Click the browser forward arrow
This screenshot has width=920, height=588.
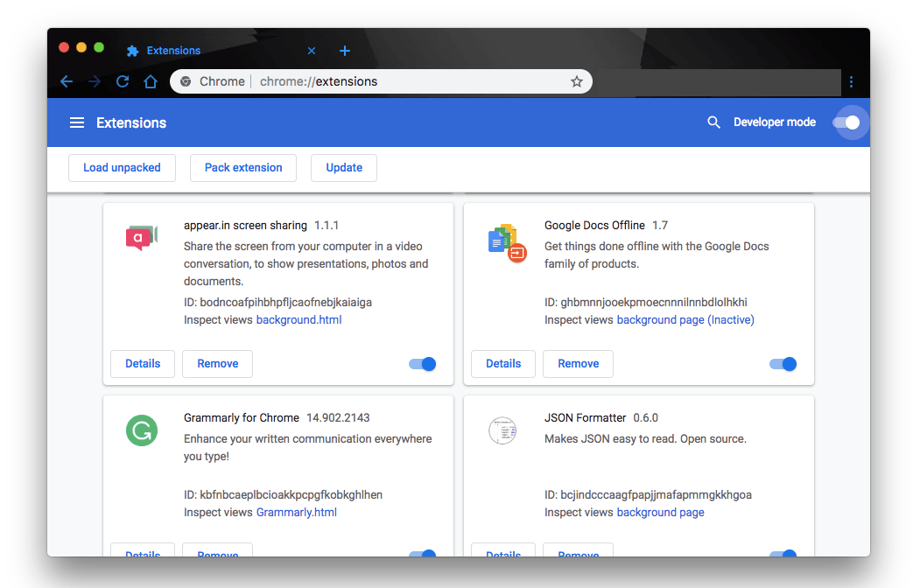pyautogui.click(x=95, y=81)
